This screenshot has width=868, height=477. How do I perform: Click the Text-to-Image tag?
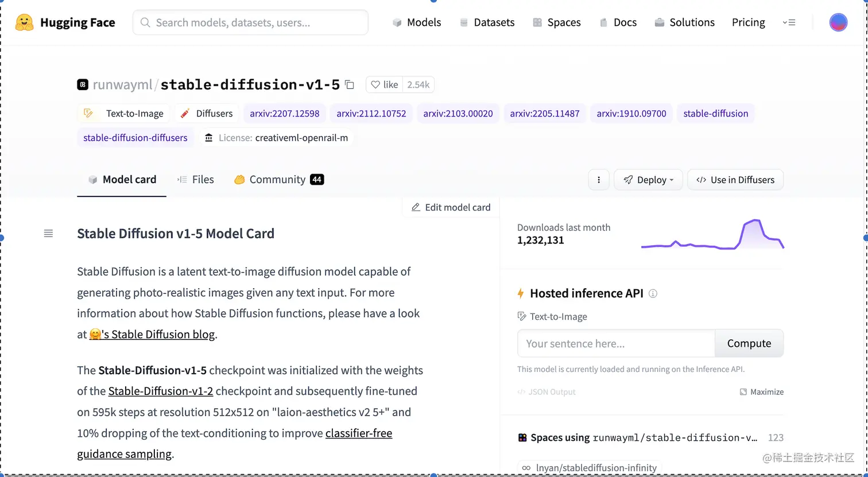pos(124,113)
